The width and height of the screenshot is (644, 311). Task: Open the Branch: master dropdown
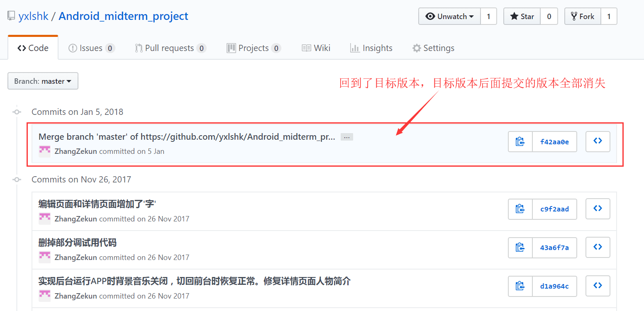[x=43, y=81]
